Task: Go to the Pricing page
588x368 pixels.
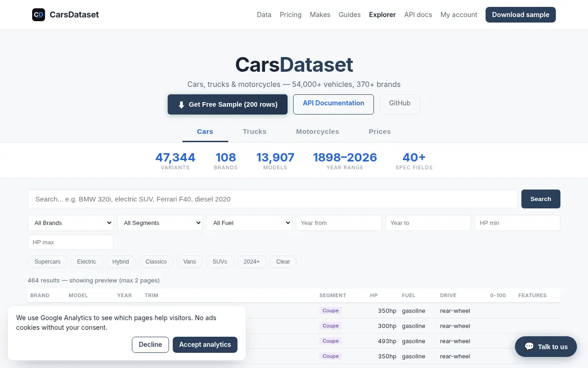Action: (291, 15)
